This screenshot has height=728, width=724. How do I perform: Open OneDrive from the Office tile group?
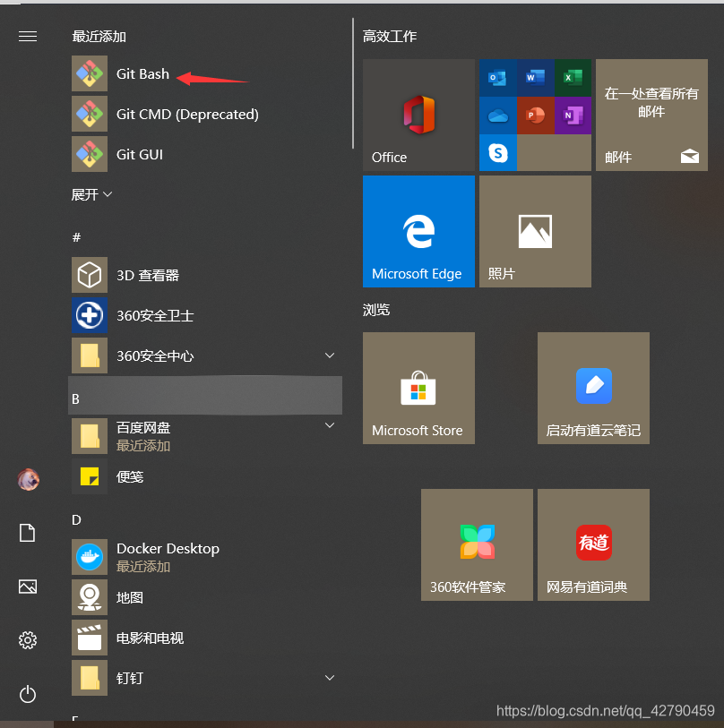tap(497, 116)
